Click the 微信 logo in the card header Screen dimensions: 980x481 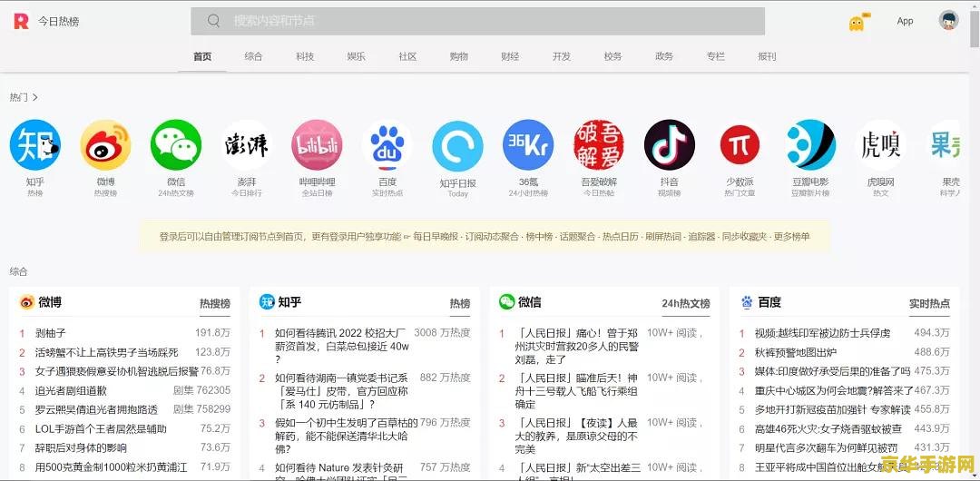[x=507, y=302]
